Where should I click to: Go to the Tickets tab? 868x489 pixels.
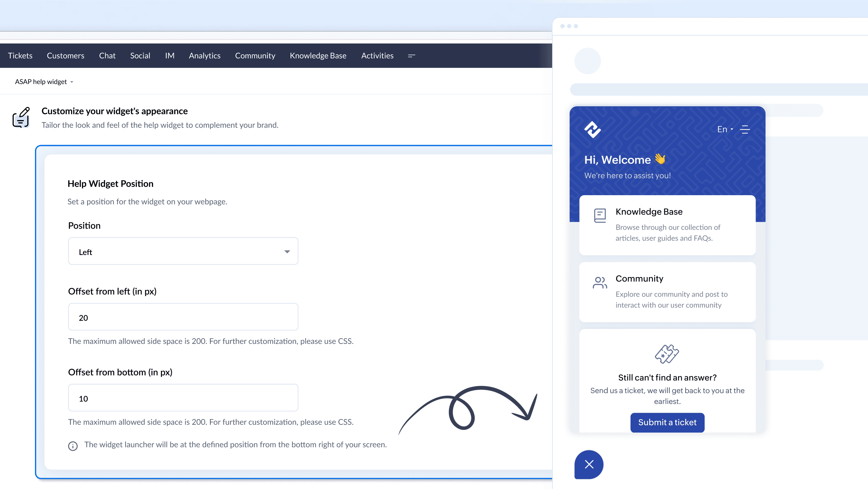20,56
